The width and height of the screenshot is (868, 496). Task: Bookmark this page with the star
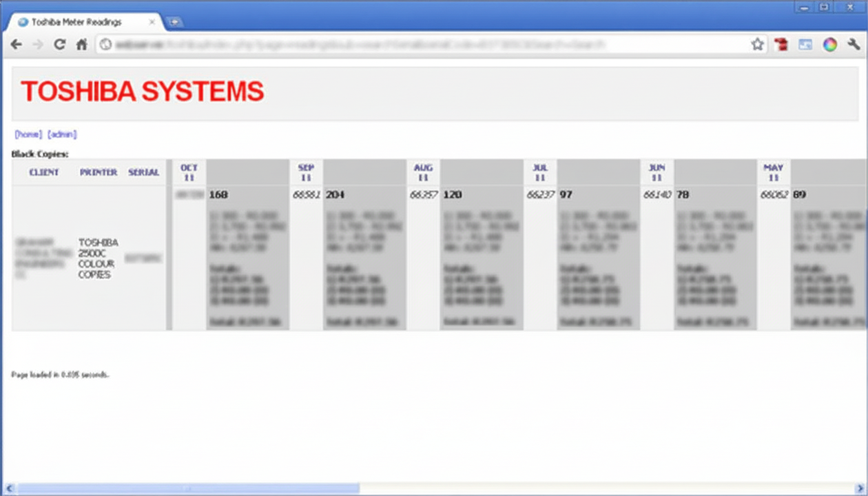click(758, 45)
